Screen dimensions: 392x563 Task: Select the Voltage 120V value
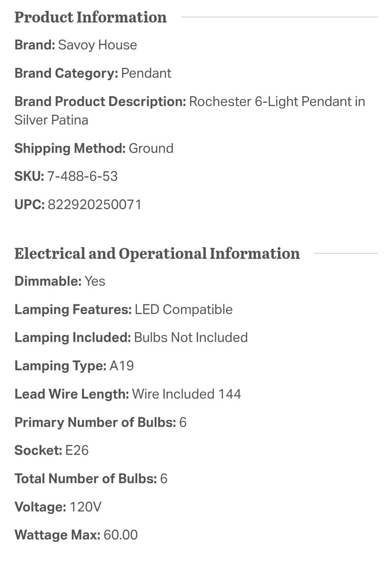[86, 507]
